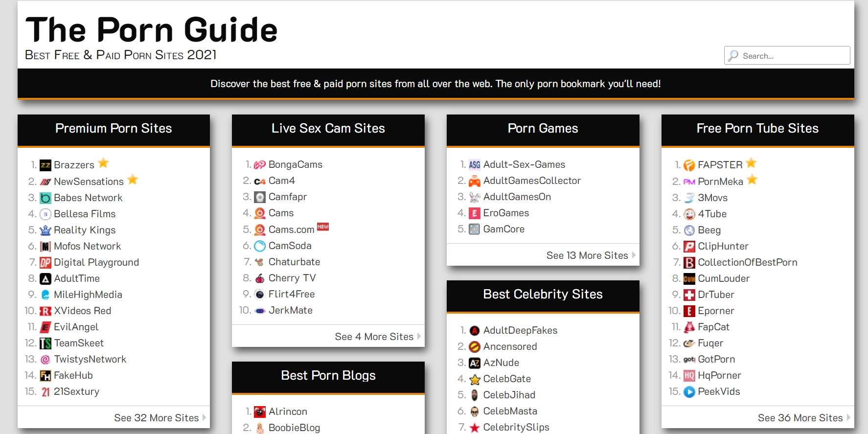Click the AdultTime favicon icon
The image size is (868, 434).
46,279
